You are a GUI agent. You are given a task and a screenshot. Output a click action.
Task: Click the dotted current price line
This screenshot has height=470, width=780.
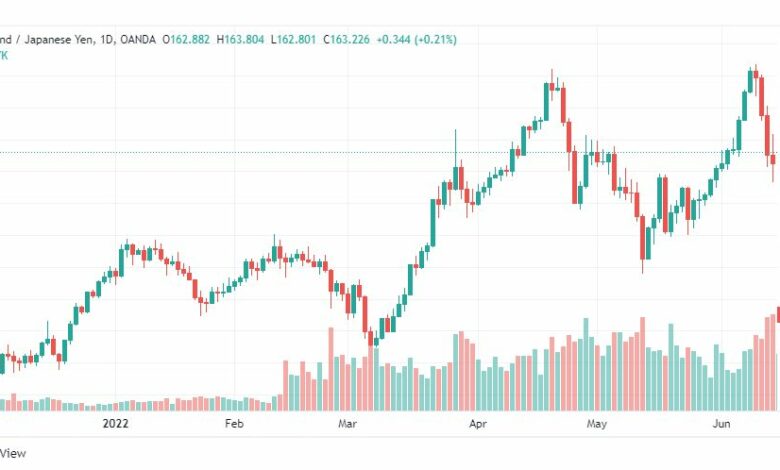(390, 153)
